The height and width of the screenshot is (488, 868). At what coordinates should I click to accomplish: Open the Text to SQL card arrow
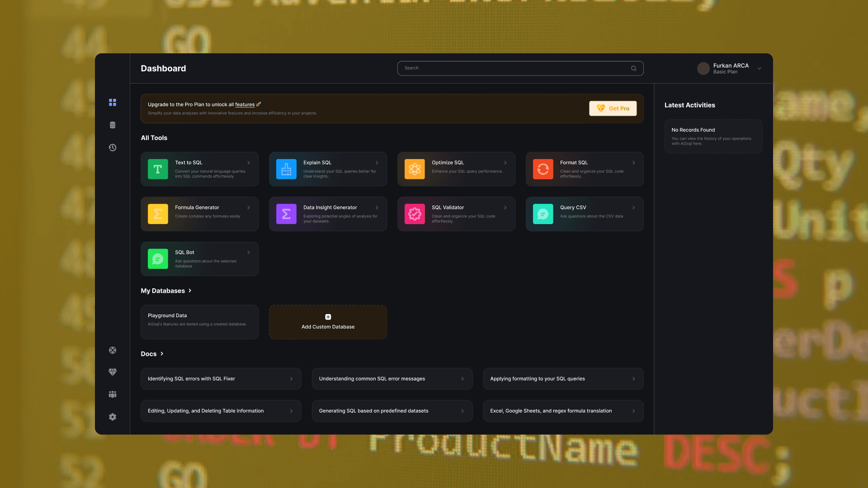(249, 163)
